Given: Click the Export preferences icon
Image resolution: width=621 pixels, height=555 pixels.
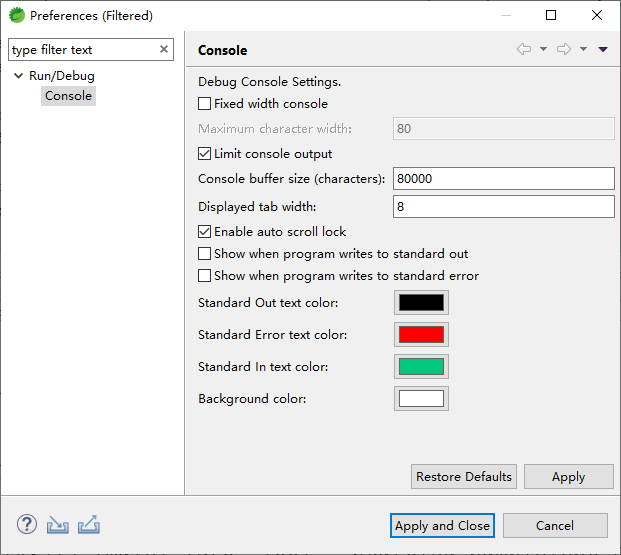Looking at the screenshot, I should tap(89, 524).
